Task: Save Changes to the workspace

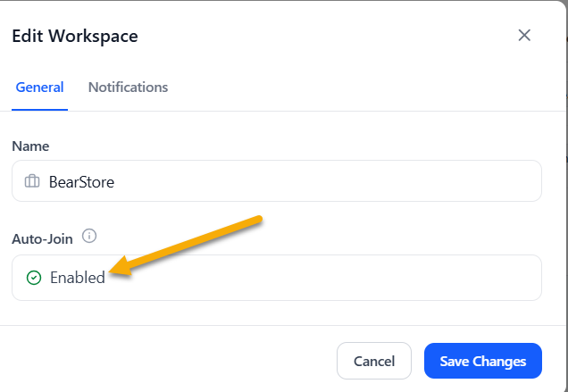Action: point(482,362)
